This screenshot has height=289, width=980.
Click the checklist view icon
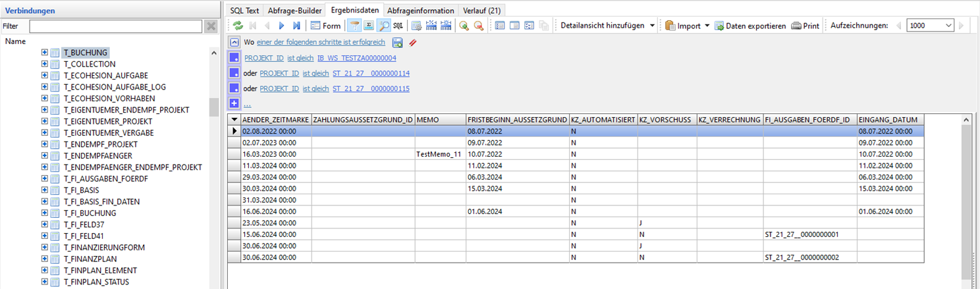point(529,26)
